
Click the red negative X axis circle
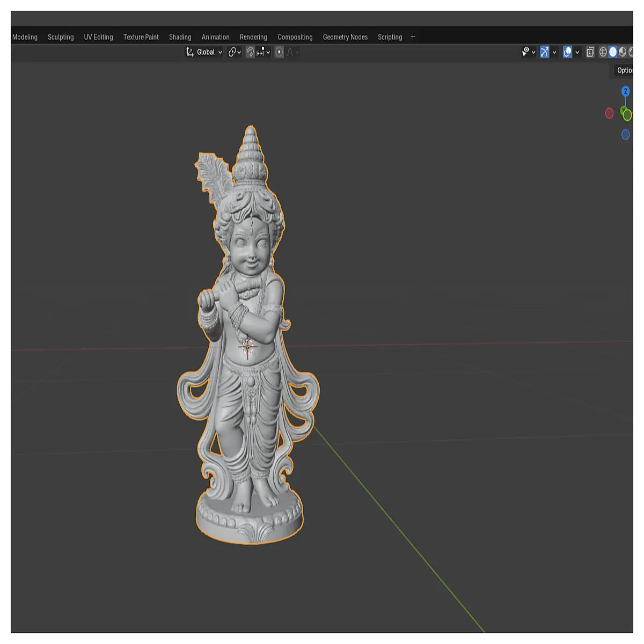coord(609,113)
